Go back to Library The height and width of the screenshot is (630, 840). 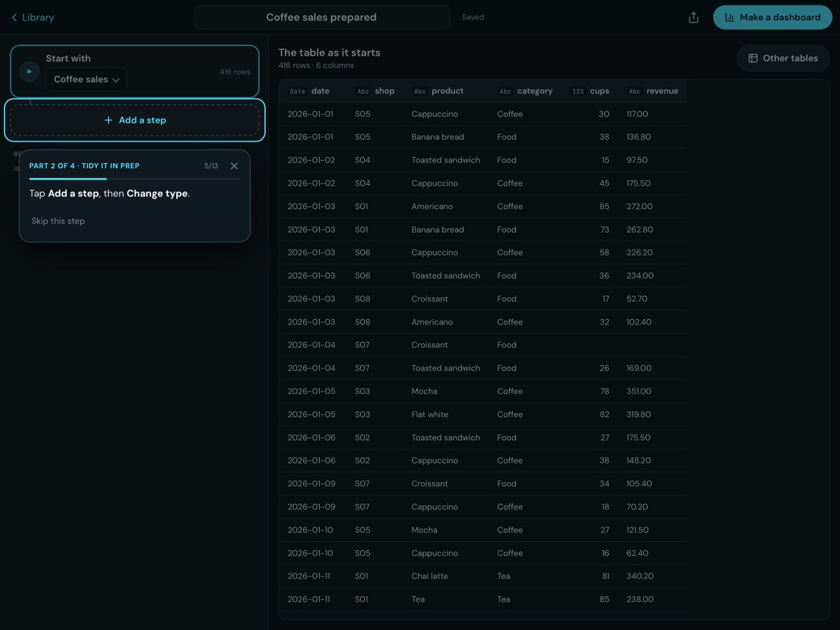pyautogui.click(x=32, y=17)
